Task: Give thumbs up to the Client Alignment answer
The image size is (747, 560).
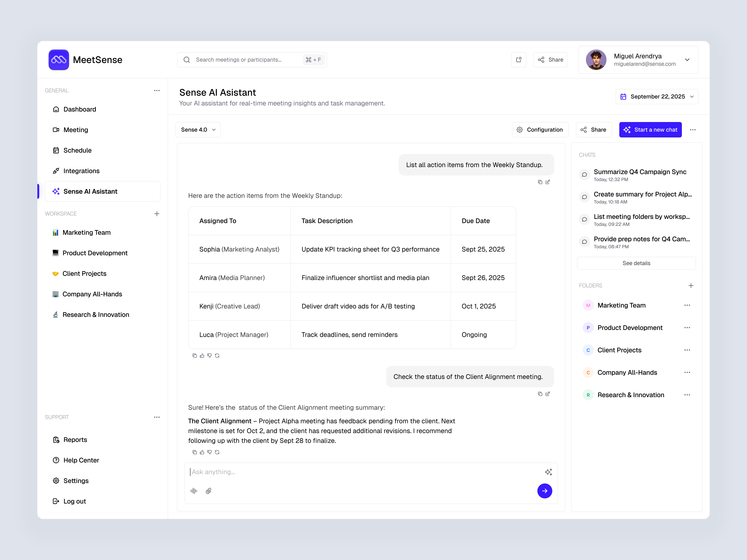Action: coord(202,452)
